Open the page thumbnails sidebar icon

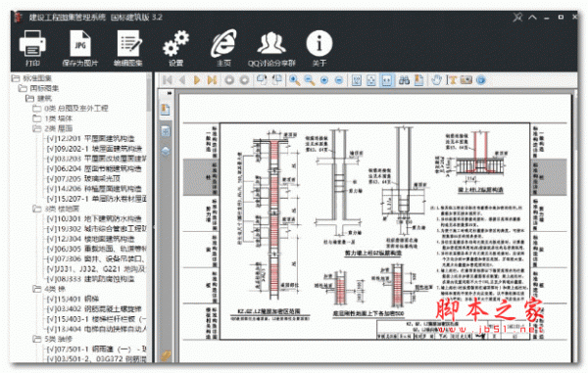[x=166, y=131]
